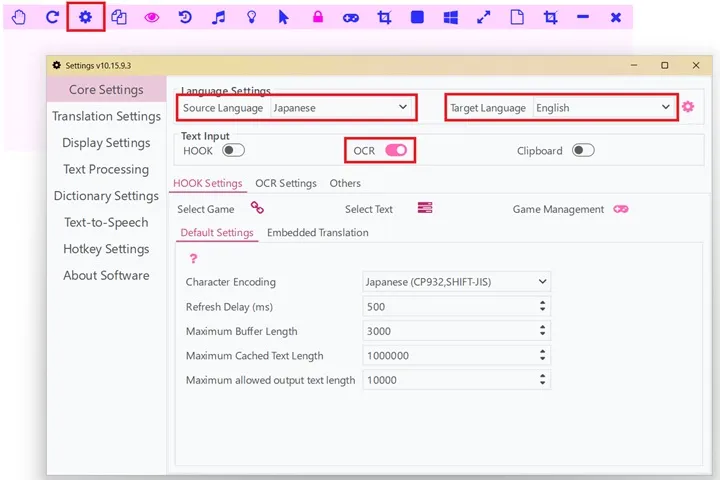
Task: Open About Software in sidebar
Action: [106, 276]
